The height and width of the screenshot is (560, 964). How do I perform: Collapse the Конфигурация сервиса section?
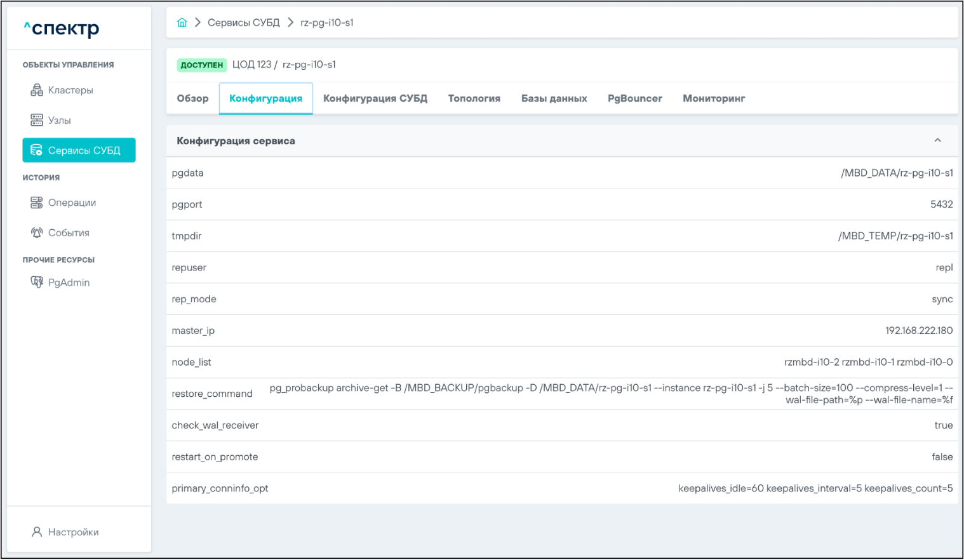(x=937, y=140)
